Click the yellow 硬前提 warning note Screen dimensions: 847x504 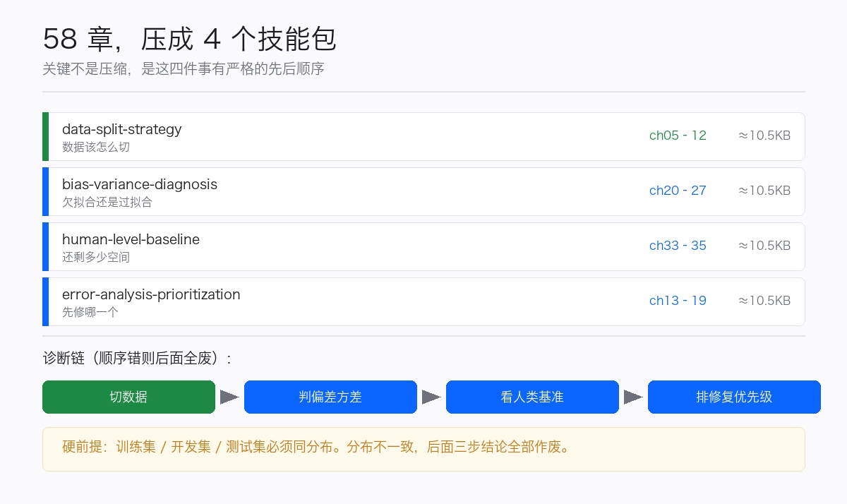pos(423,449)
